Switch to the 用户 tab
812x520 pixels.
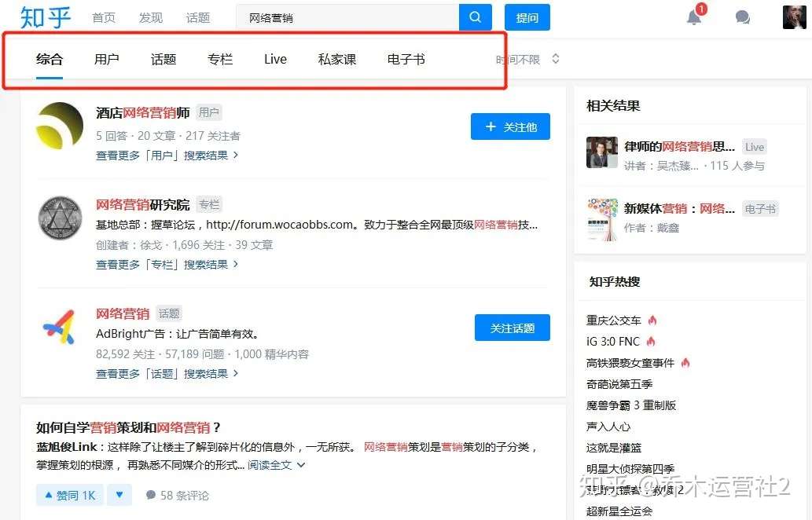[x=107, y=60]
